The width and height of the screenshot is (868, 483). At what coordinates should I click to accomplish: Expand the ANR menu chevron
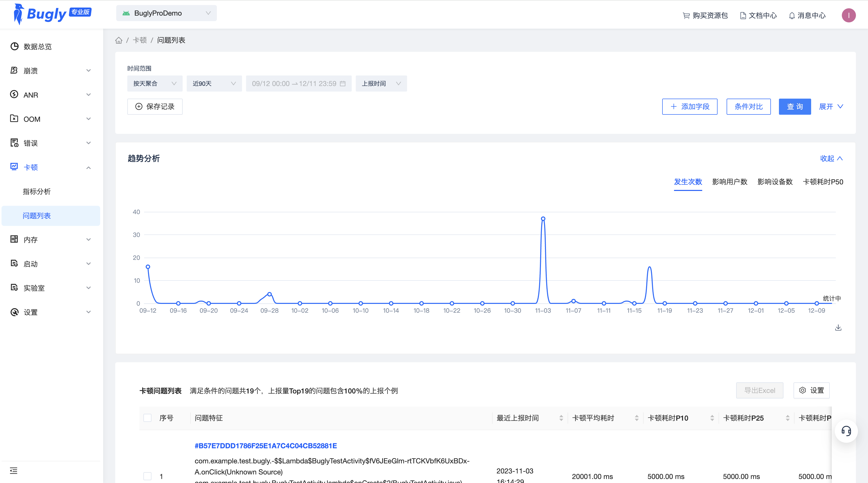tap(88, 95)
